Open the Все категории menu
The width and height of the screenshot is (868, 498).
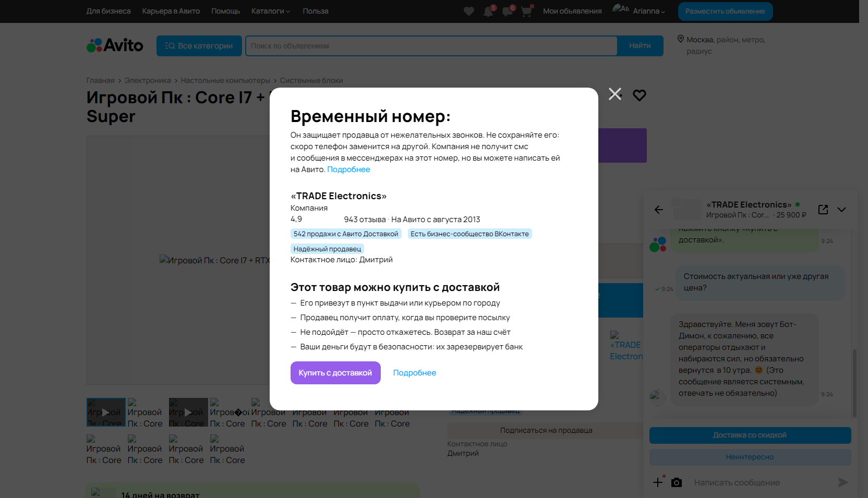pos(199,46)
